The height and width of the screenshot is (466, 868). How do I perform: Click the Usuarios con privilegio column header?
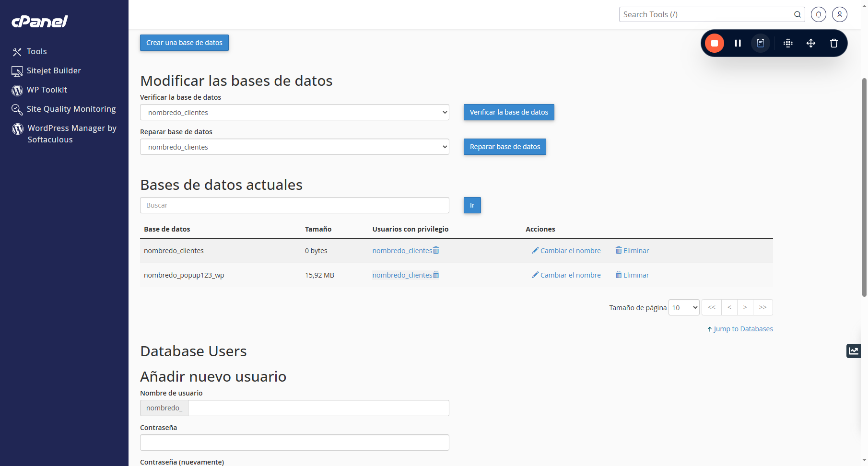(x=411, y=229)
